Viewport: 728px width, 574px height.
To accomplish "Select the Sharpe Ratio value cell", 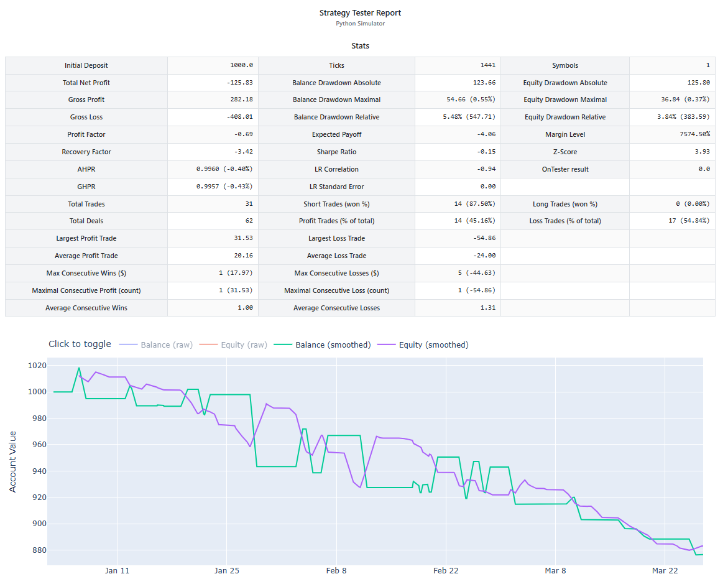I will tap(458, 152).
